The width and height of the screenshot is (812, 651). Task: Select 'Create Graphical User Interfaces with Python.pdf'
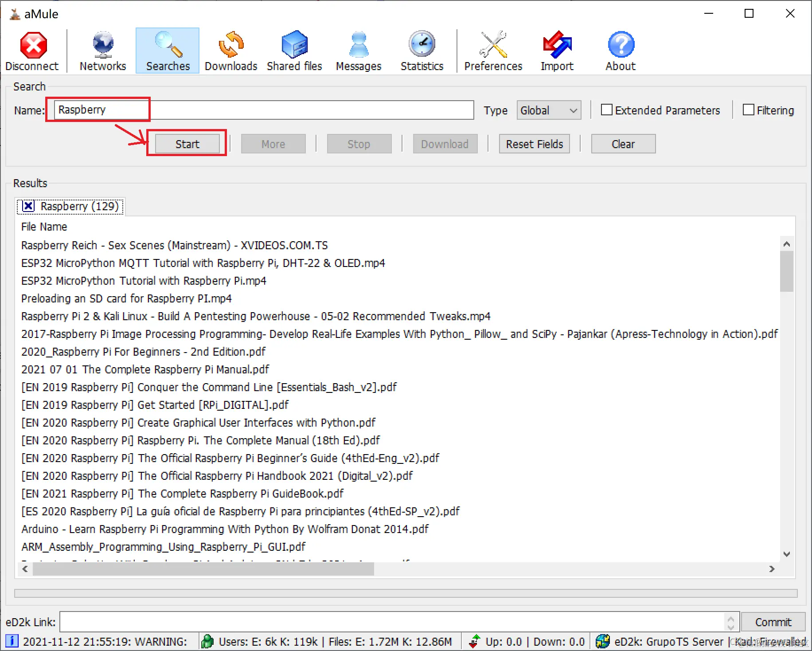click(198, 423)
